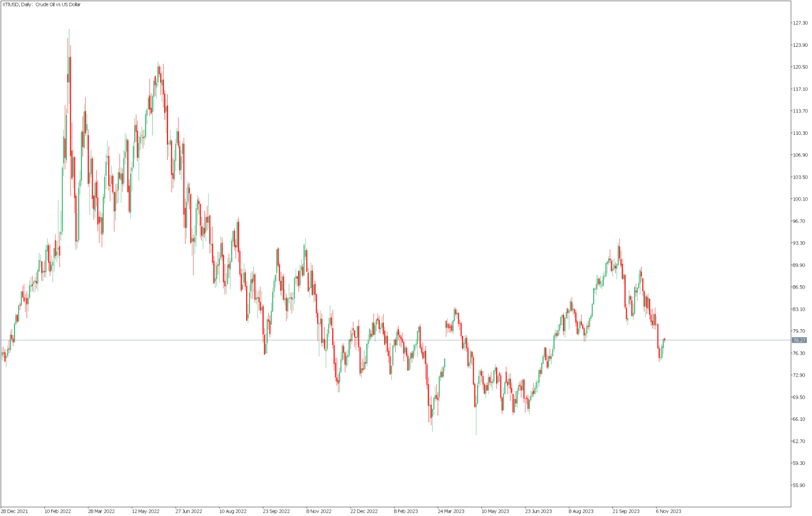This screenshot has height=516, width=812.
Task: Click the latest candlestick at chart's right end
Action: coord(665,340)
